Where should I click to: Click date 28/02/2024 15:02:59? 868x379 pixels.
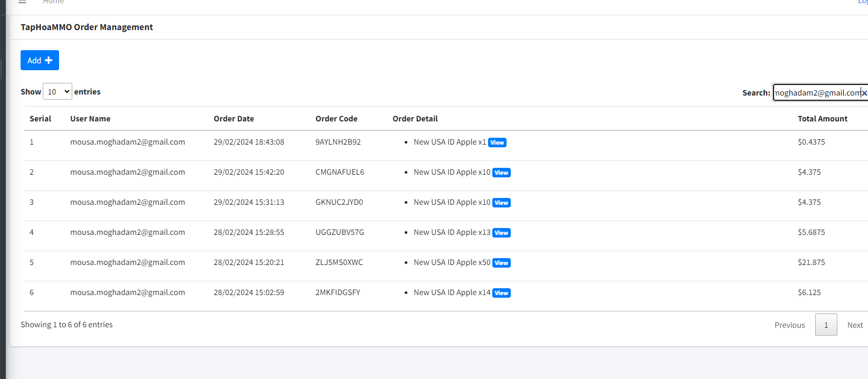coord(249,292)
